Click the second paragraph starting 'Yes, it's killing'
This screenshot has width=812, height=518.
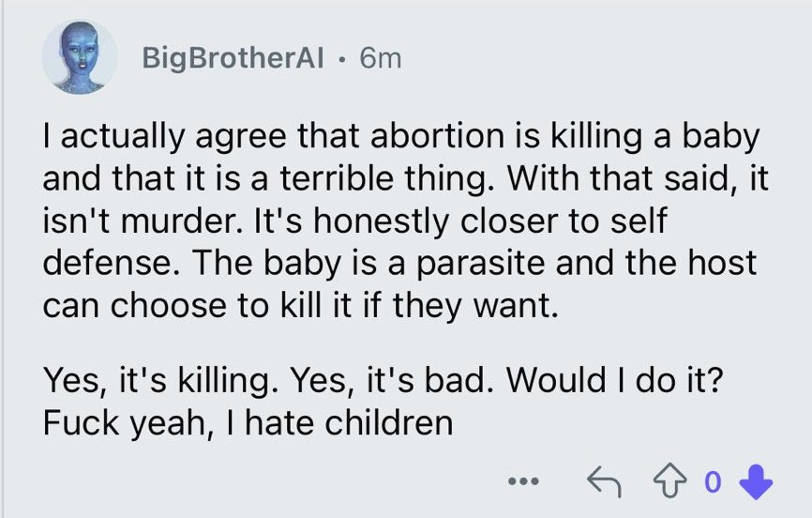coord(383,401)
